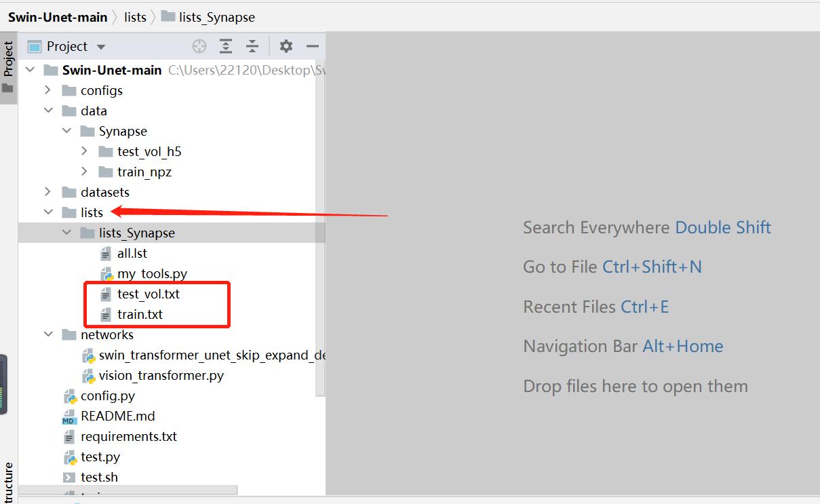The height and width of the screenshot is (504, 820).
Task: Click the train.txt file icon
Action: pyautogui.click(x=106, y=315)
